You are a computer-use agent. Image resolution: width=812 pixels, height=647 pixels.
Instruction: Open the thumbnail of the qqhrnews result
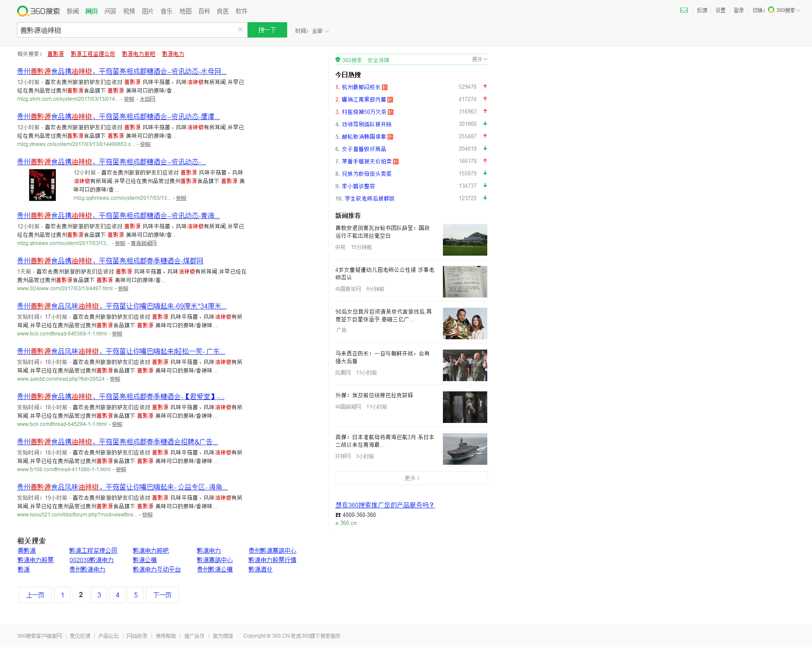(42, 185)
